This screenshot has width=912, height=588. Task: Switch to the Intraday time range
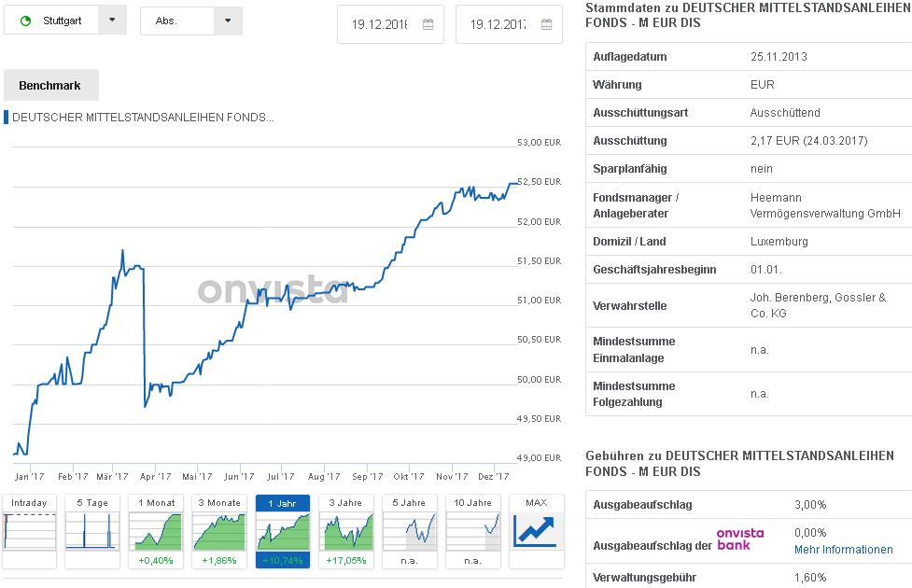point(29,502)
